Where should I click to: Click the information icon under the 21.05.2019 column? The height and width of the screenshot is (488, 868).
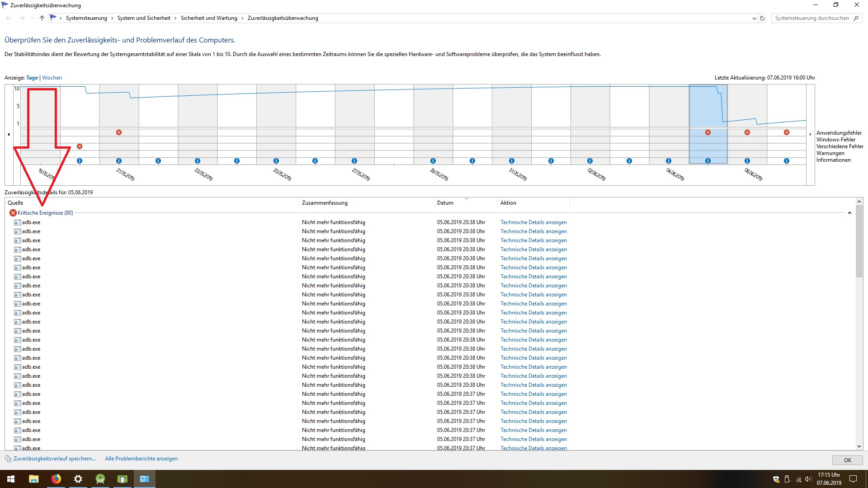119,161
